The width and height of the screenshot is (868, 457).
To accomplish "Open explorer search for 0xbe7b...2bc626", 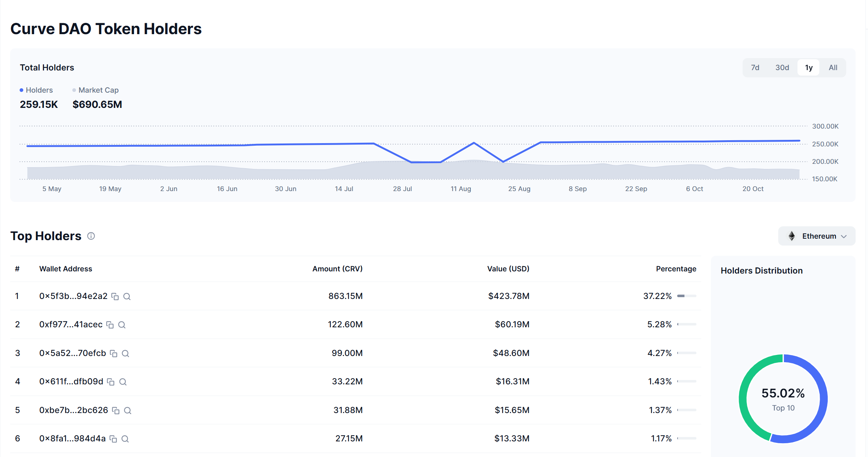I will pos(128,411).
